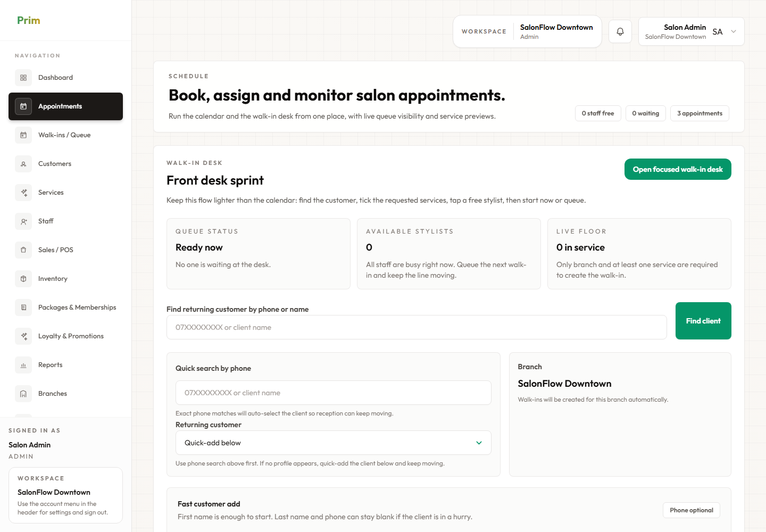Viewport: 766px width, 532px height.
Task: Click the Reports chart icon
Action: click(23, 365)
